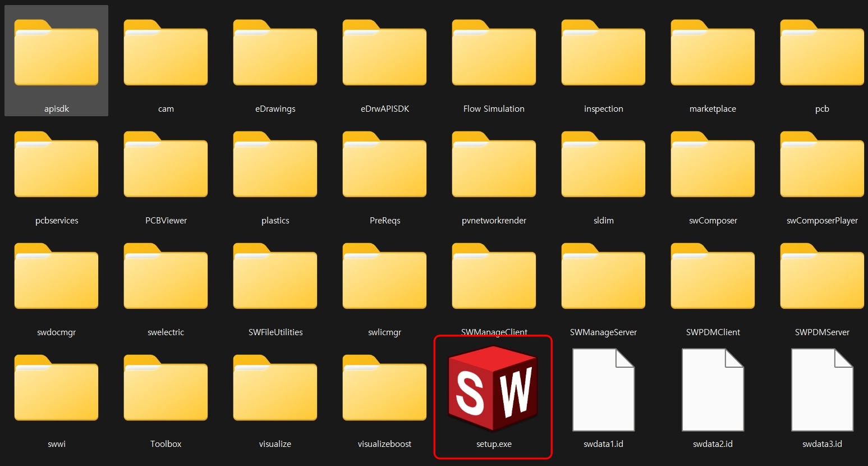The image size is (868, 466).
Task: Click the "PreReqs" folder name label
Action: point(385,221)
